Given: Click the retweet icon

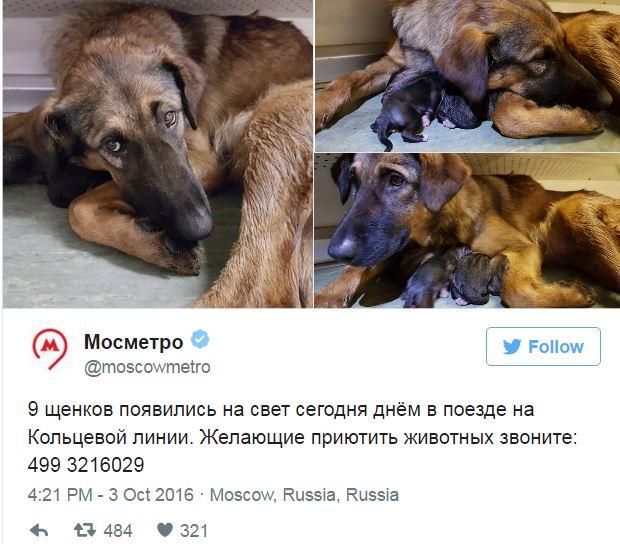Looking at the screenshot, I should (85, 530).
